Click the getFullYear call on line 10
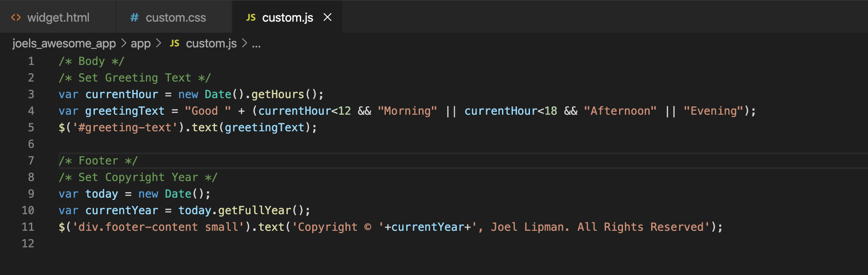 pyautogui.click(x=255, y=211)
